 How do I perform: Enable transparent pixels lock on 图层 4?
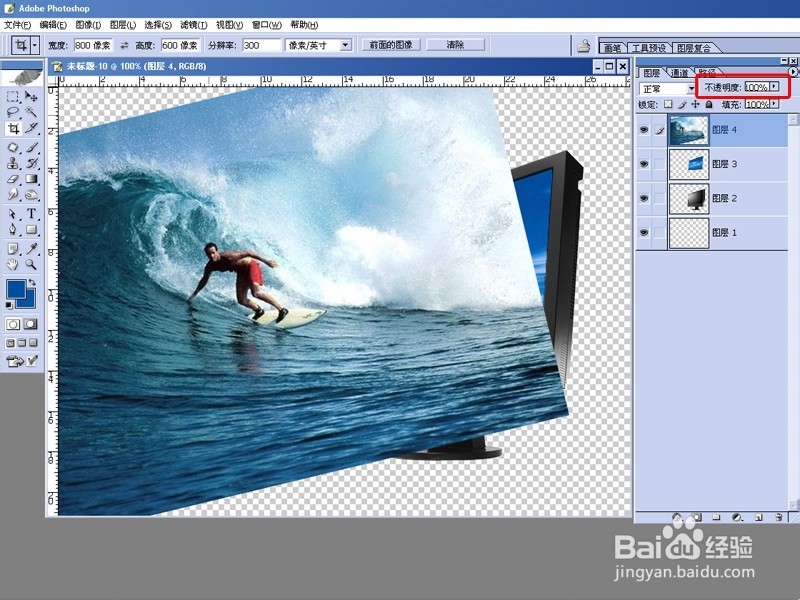pos(668,105)
